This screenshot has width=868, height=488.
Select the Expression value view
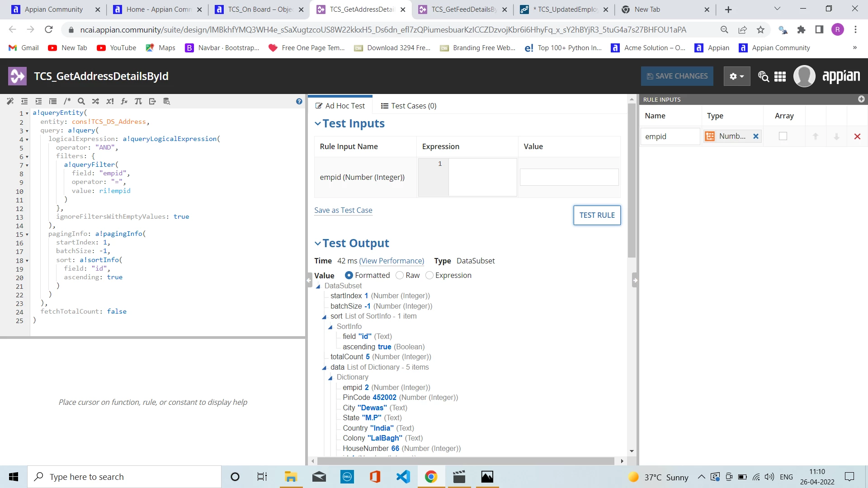pyautogui.click(x=429, y=275)
